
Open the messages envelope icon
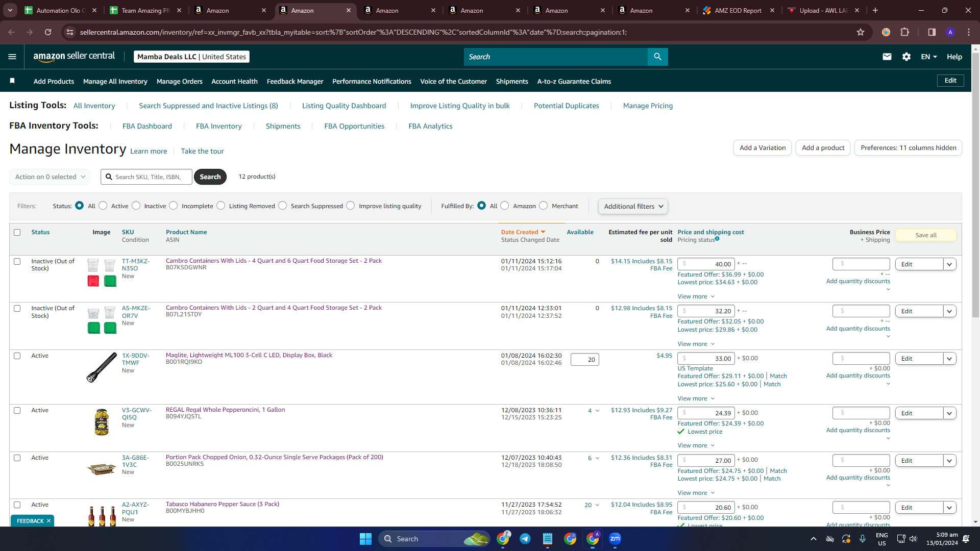pos(887,57)
